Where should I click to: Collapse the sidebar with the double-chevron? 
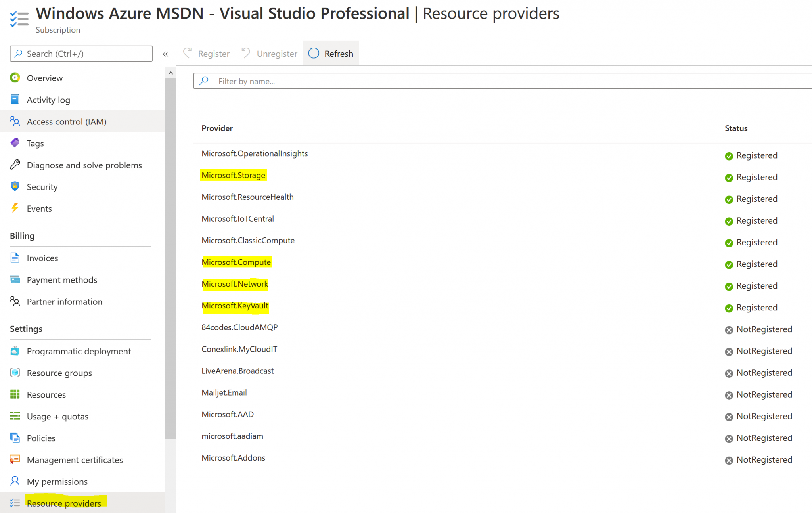click(166, 54)
